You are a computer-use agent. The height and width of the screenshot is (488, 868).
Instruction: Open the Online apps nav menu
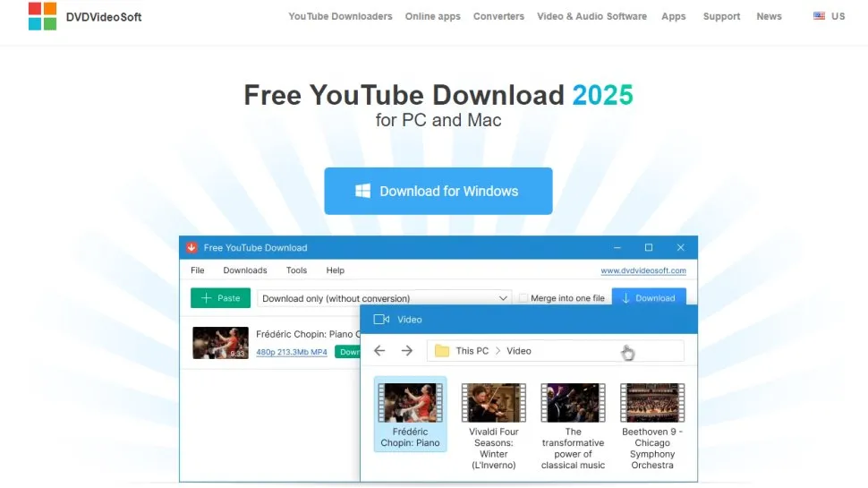[x=432, y=17]
